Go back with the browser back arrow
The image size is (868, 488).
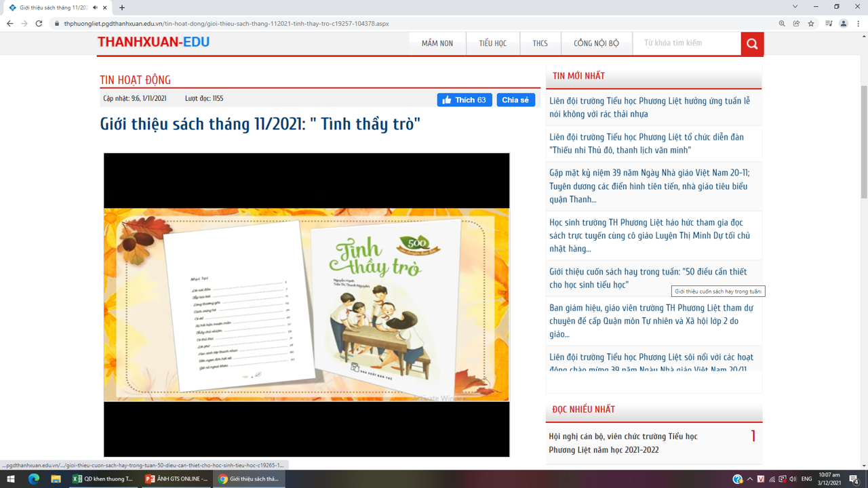pos(9,23)
